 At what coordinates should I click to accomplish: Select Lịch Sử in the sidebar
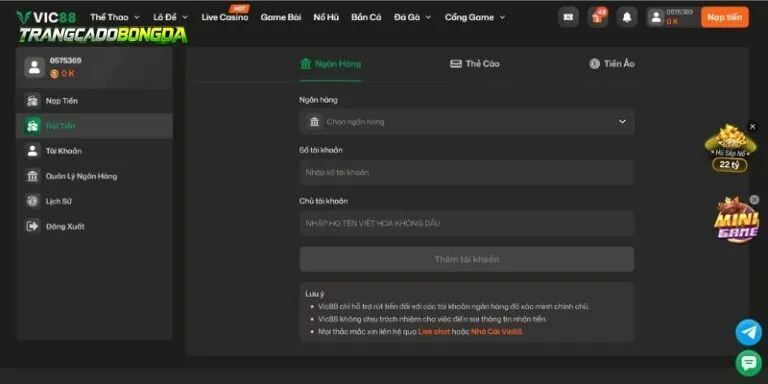[94, 201]
